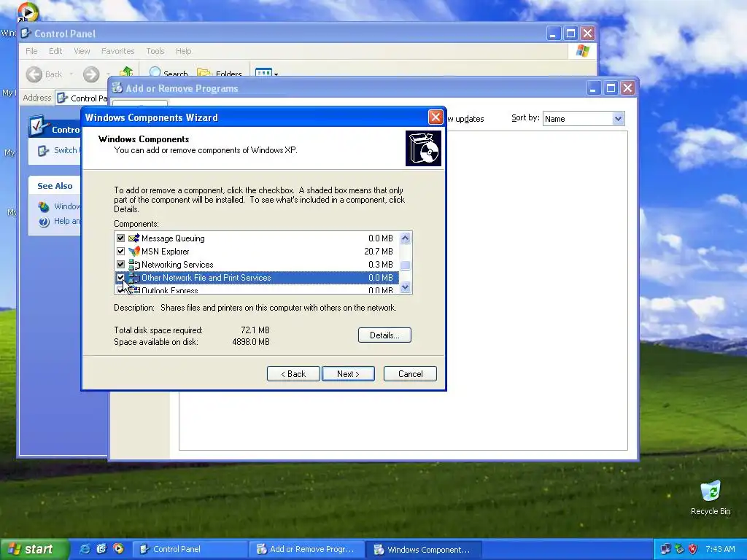The width and height of the screenshot is (747, 560).
Task: Minimize the Control Panel window
Action: pyautogui.click(x=553, y=34)
